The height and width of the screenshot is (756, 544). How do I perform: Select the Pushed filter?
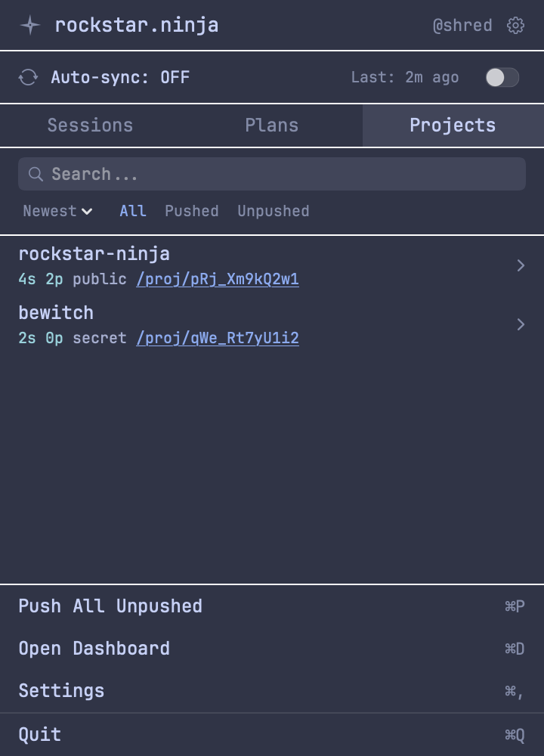pyautogui.click(x=191, y=211)
